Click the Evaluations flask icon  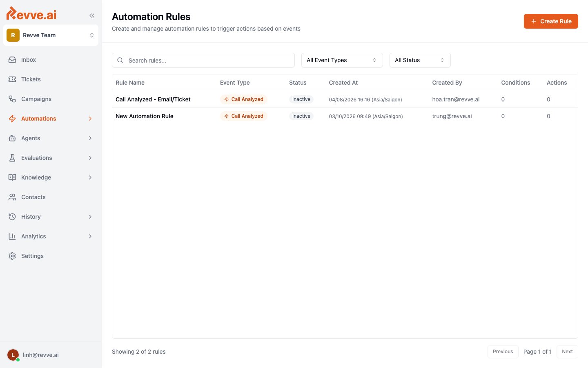pos(12,158)
